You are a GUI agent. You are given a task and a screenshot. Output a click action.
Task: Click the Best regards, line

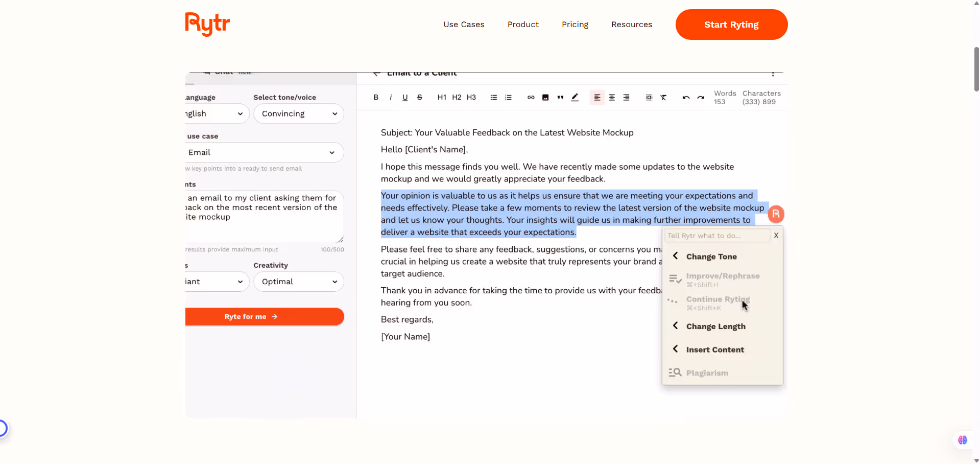tap(407, 320)
